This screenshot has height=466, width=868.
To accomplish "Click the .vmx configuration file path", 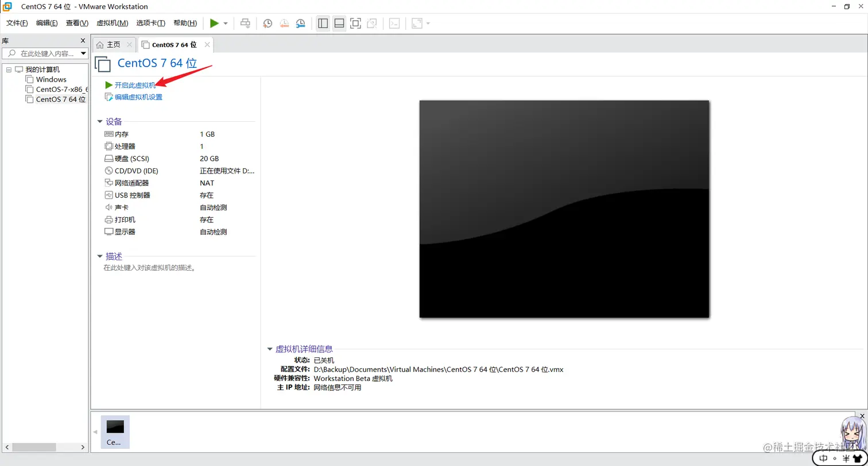I will click(x=439, y=369).
